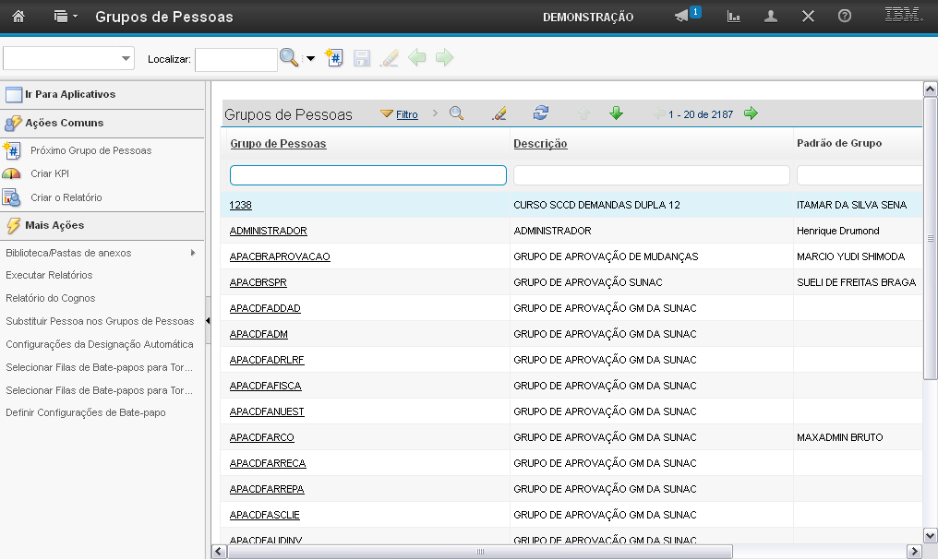Image resolution: width=938 pixels, height=560 pixels.
Task: Open the bulletin board megaphone notifications
Action: tap(683, 17)
